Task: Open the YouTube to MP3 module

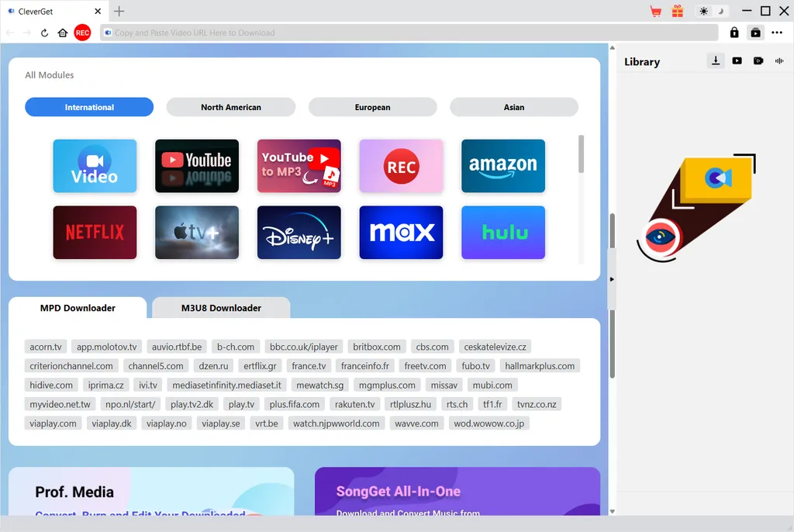Action: tap(299, 166)
